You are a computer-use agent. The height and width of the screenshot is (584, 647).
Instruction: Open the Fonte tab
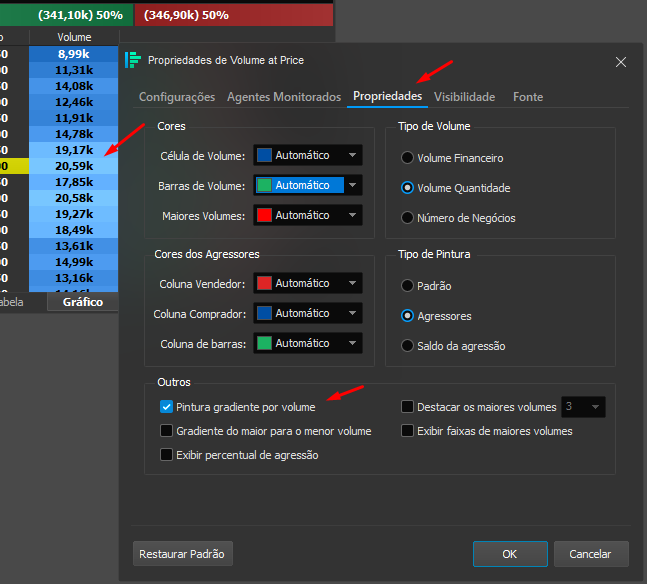528,97
